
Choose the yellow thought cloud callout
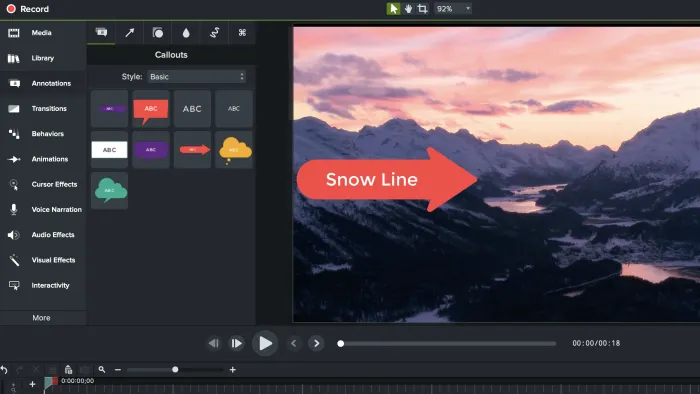pyautogui.click(x=233, y=150)
